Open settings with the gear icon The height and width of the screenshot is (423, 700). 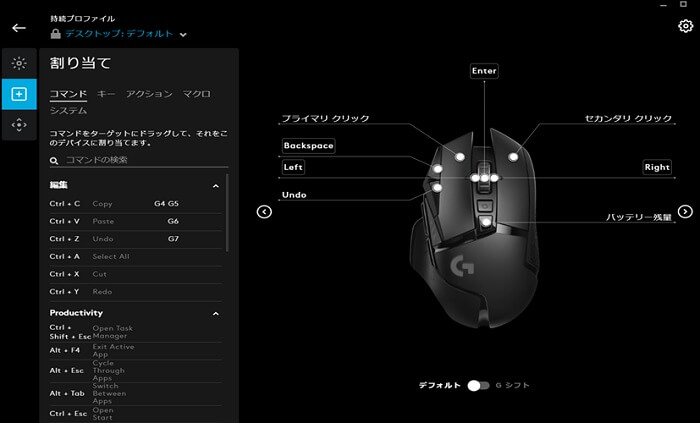(x=685, y=26)
